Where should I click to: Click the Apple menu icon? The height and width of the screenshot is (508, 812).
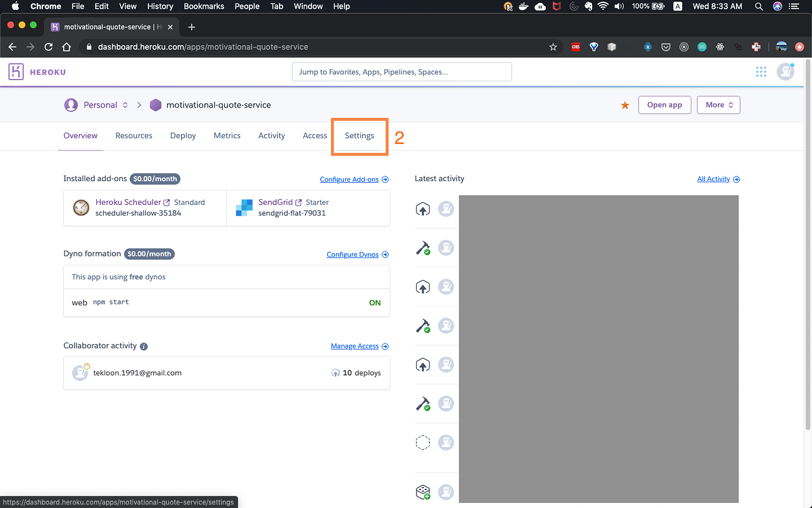point(16,6)
